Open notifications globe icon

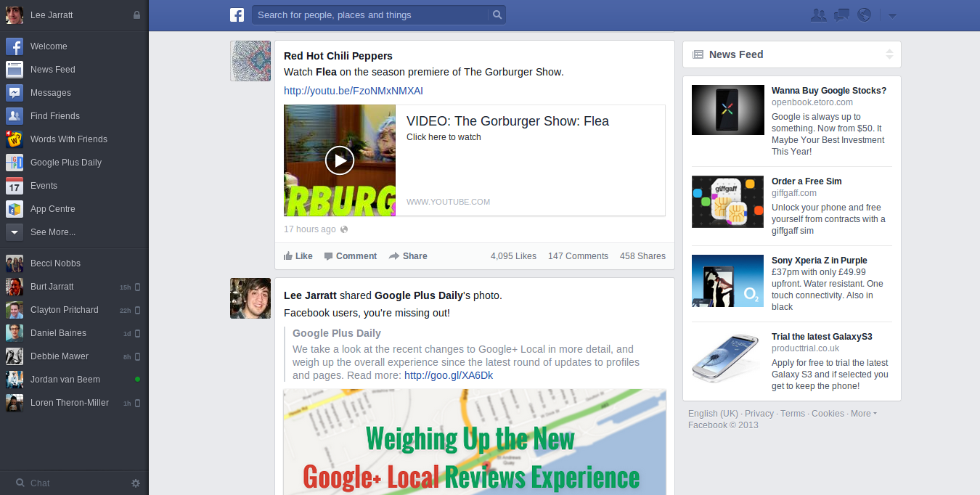pos(864,15)
